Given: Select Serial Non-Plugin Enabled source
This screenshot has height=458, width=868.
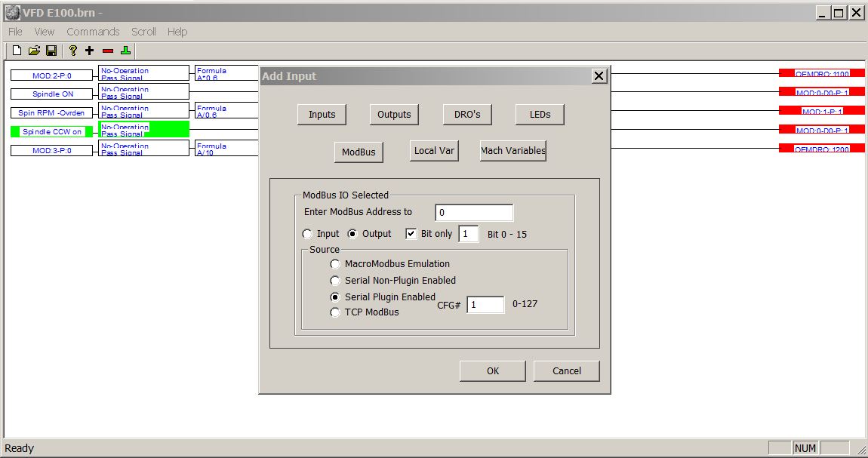Looking at the screenshot, I should point(335,281).
